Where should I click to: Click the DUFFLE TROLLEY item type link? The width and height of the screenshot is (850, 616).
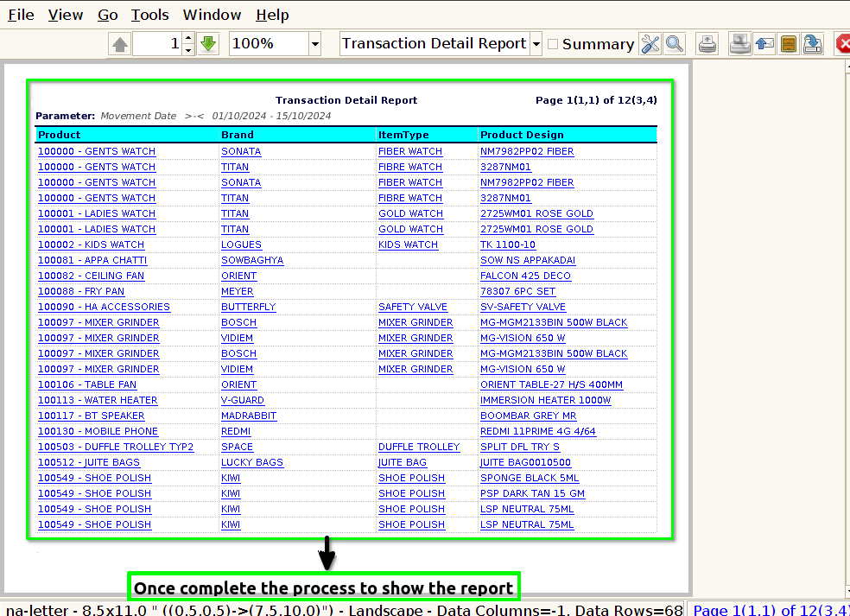coord(419,447)
